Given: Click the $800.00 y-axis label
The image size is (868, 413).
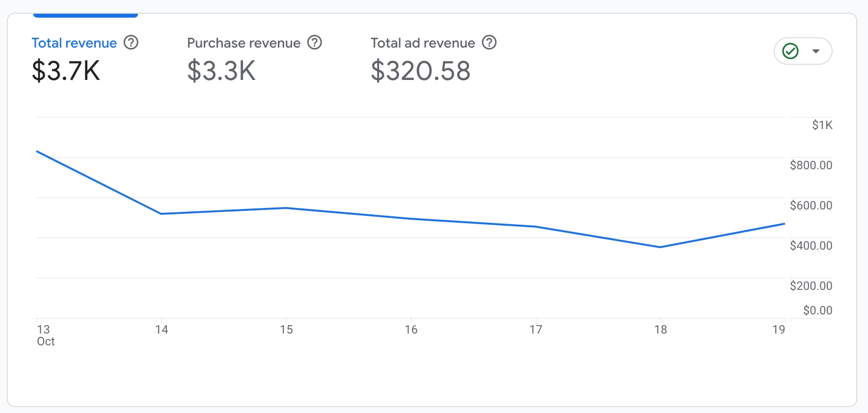Looking at the screenshot, I should [x=811, y=165].
